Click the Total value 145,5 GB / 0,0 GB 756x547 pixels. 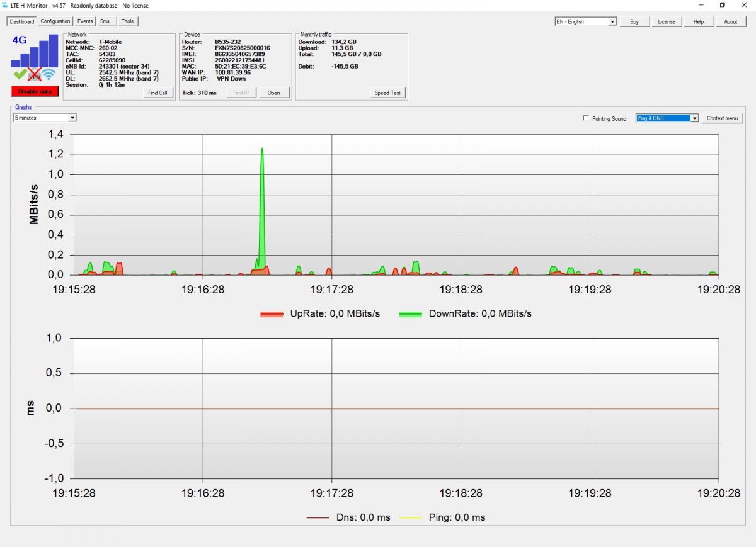pyautogui.click(x=357, y=54)
